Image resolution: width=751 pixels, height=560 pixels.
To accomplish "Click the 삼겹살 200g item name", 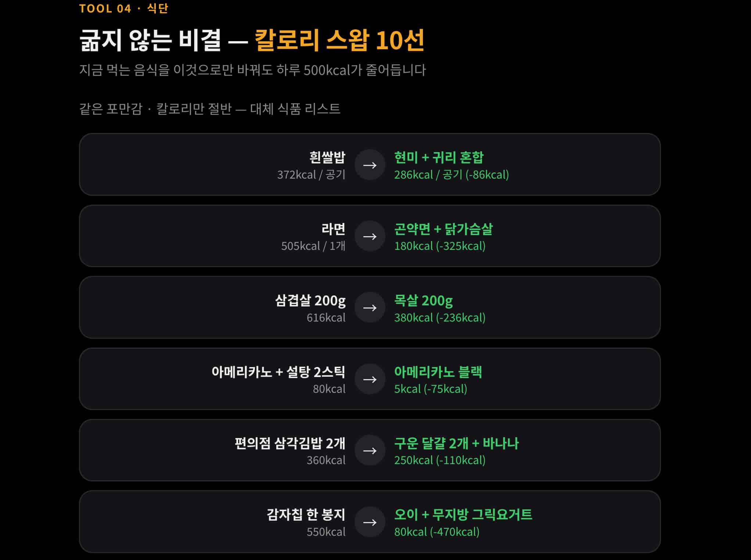I will [x=310, y=301].
